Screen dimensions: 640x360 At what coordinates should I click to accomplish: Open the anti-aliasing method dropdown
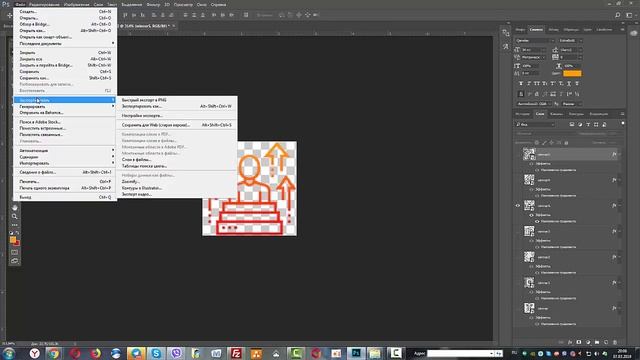572,104
